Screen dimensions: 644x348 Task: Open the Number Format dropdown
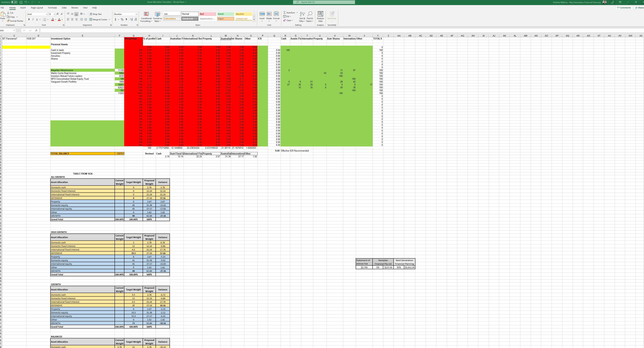click(x=136, y=14)
